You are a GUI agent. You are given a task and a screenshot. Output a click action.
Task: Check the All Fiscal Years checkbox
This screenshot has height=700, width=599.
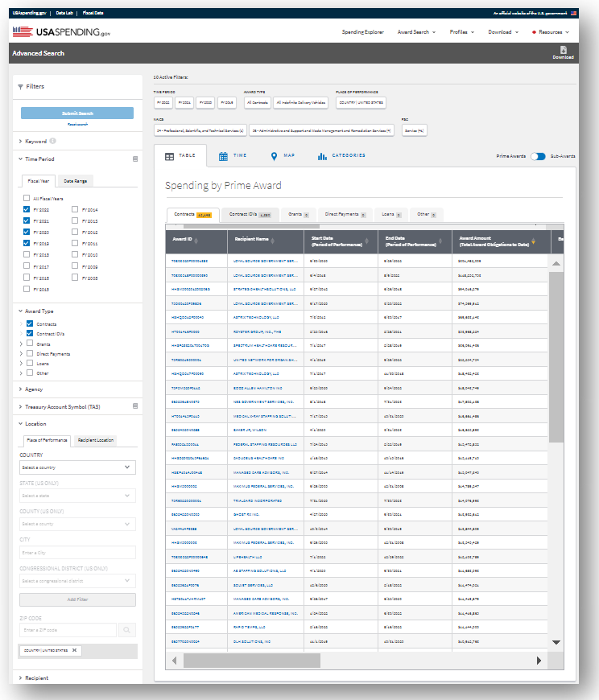(27, 198)
